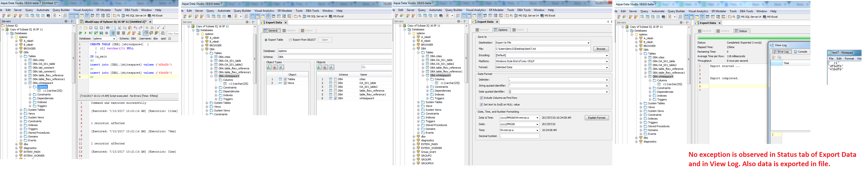Click the green export progress bar
The height and width of the screenshot is (181, 868).
pyautogui.click(x=754, y=38)
